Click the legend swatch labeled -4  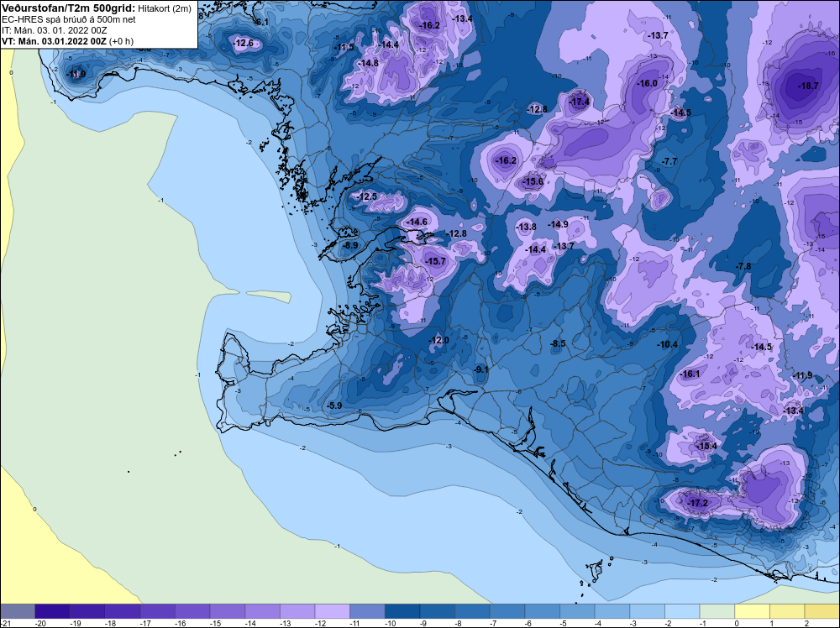612,611
